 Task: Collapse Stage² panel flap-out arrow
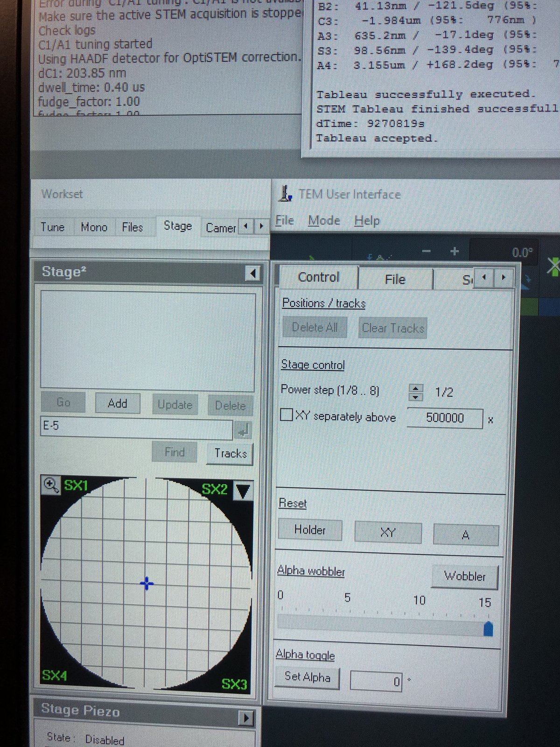pos(253,273)
